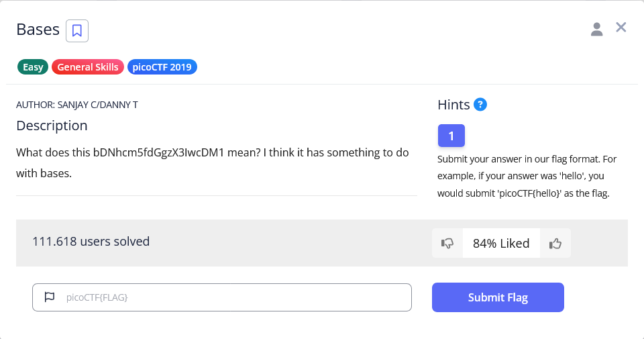This screenshot has width=644, height=339.
Task: Click the Bases challenge title
Action: [38, 30]
